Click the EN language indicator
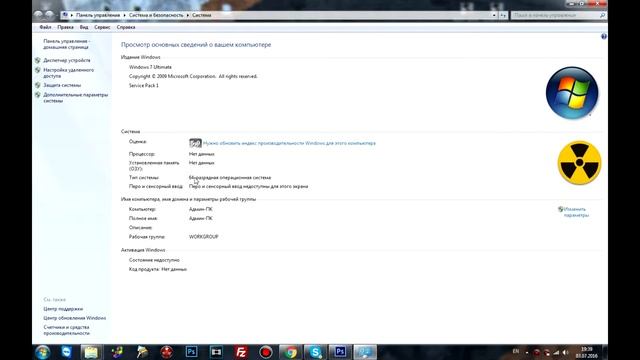 click(516, 351)
